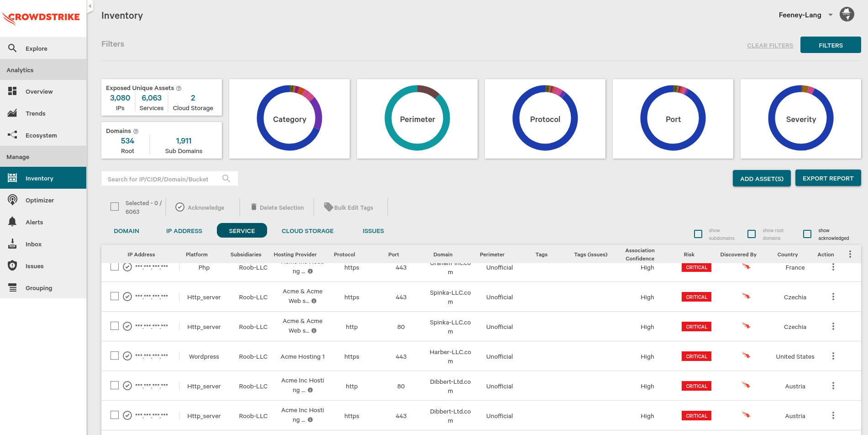Click help icon beside Domains
This screenshot has height=435, width=868.
pyautogui.click(x=136, y=131)
